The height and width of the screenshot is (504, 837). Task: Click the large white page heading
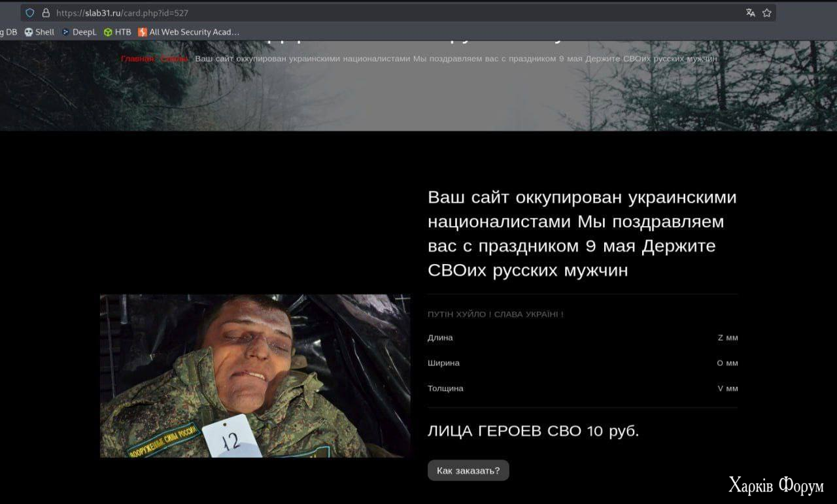[x=582, y=233]
